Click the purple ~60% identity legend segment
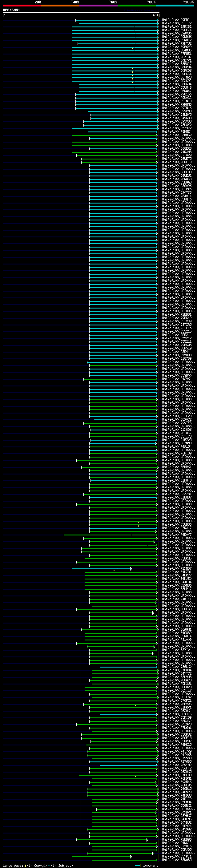Screen dimensions: 197x868 coord(98,6)
